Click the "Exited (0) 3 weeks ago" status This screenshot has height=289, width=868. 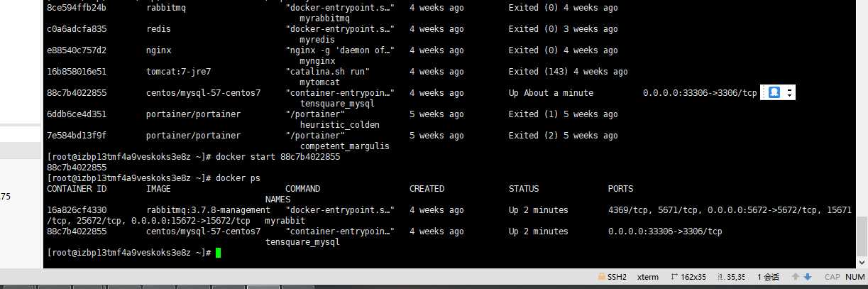(563, 29)
